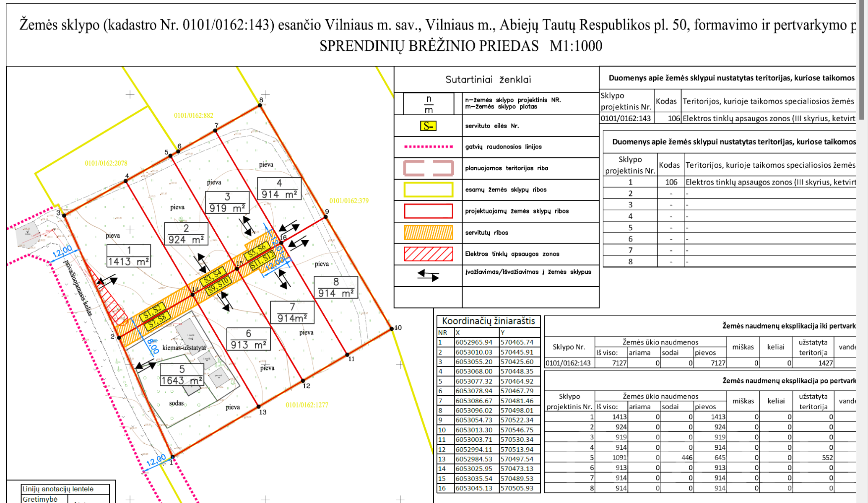This screenshot has height=503, width=868.
Task: Click Y value '570546.75' for point 10
Action: (517, 430)
